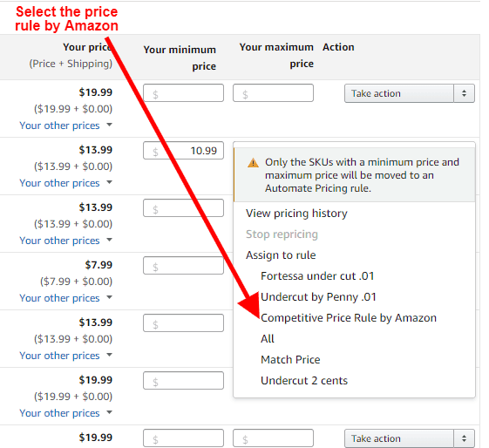The height and width of the screenshot is (448, 489).
Task: Open the bottom Take action dropdown
Action: click(409, 438)
